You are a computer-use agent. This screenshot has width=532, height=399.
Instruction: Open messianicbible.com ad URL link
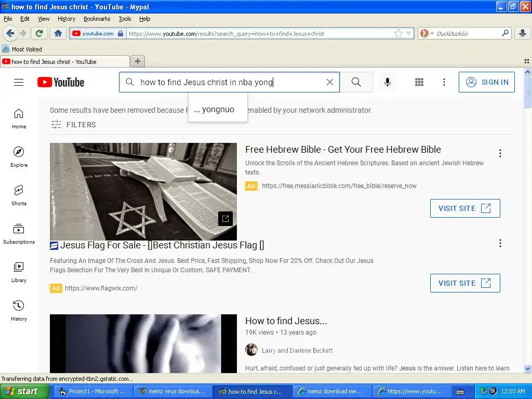pos(339,186)
